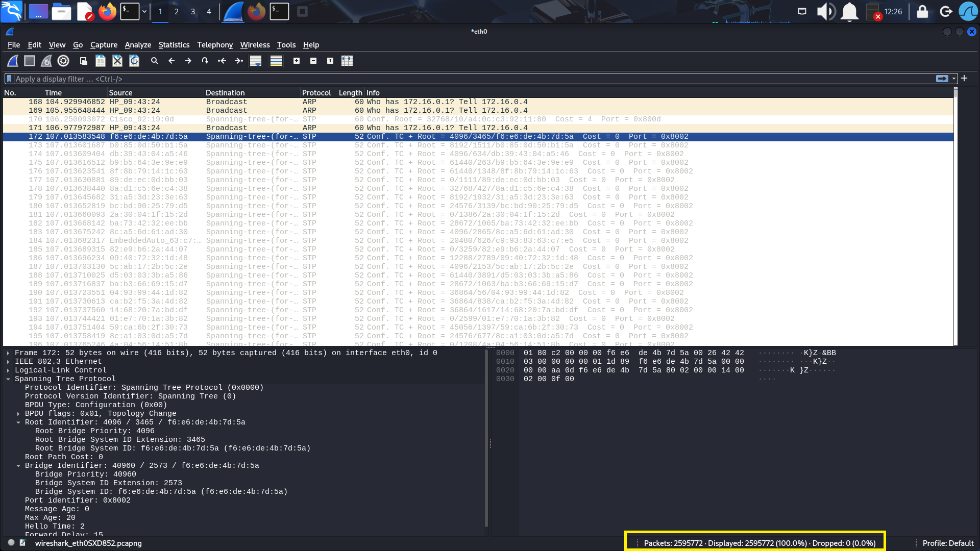This screenshot has width=980, height=551.
Task: Sort by Source column header
Action: (155, 93)
